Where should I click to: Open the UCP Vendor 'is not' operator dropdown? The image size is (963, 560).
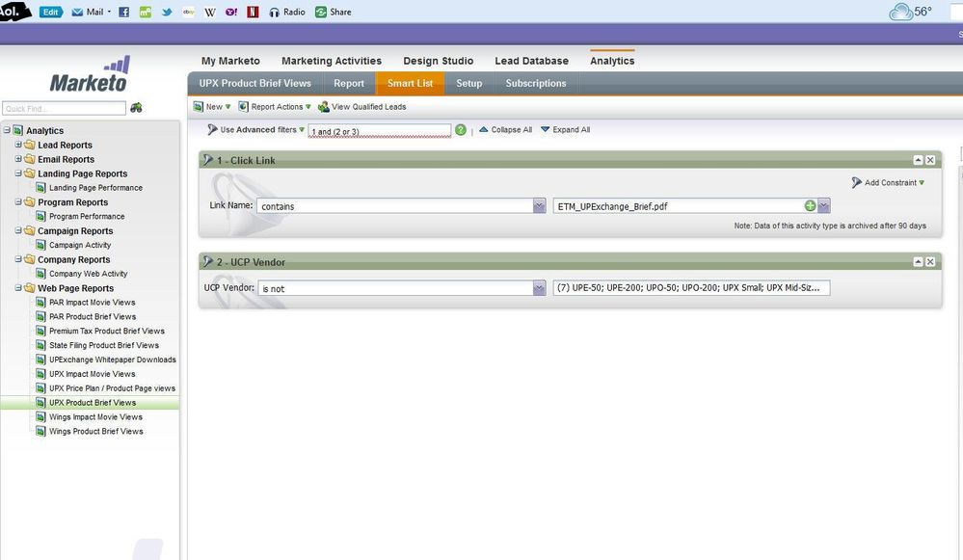[x=539, y=287]
